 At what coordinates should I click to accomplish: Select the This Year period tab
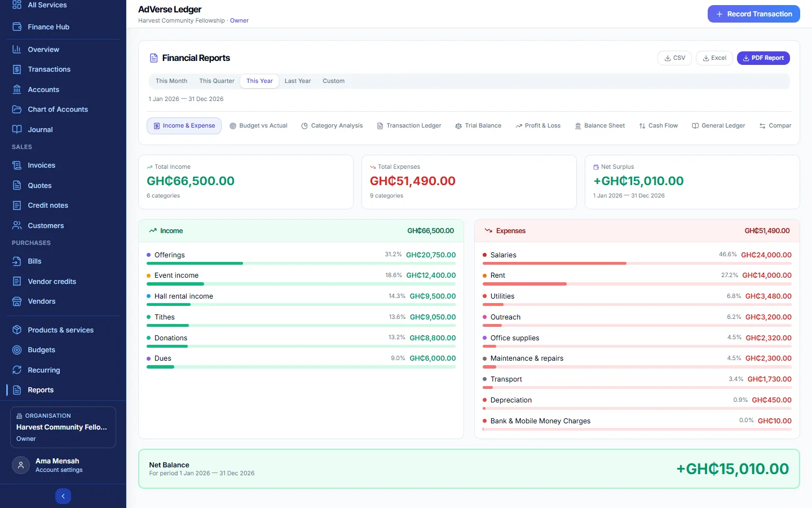[259, 81]
